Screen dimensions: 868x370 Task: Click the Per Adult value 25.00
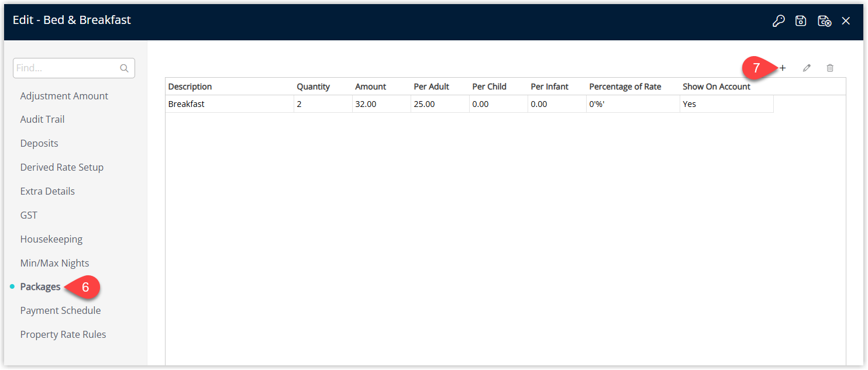(440, 104)
